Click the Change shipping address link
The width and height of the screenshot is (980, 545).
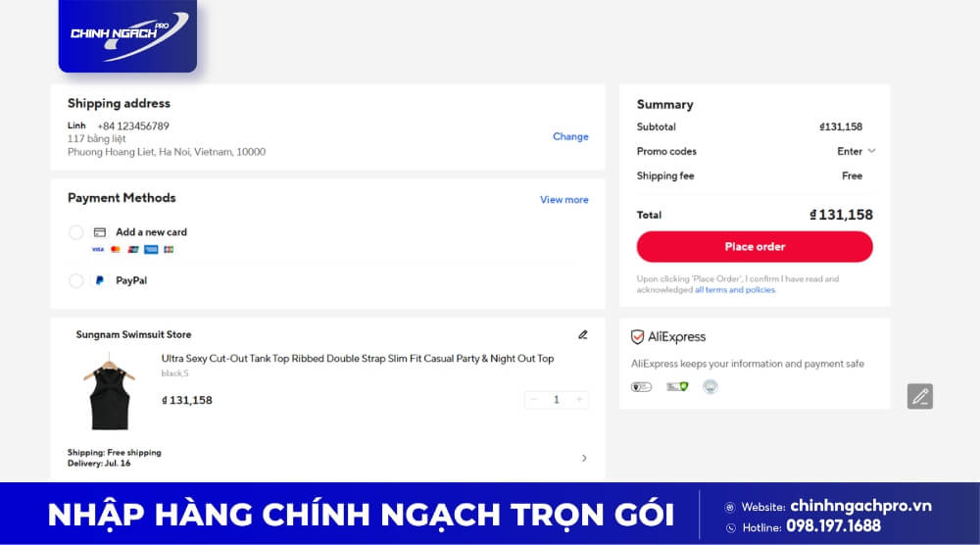click(570, 136)
